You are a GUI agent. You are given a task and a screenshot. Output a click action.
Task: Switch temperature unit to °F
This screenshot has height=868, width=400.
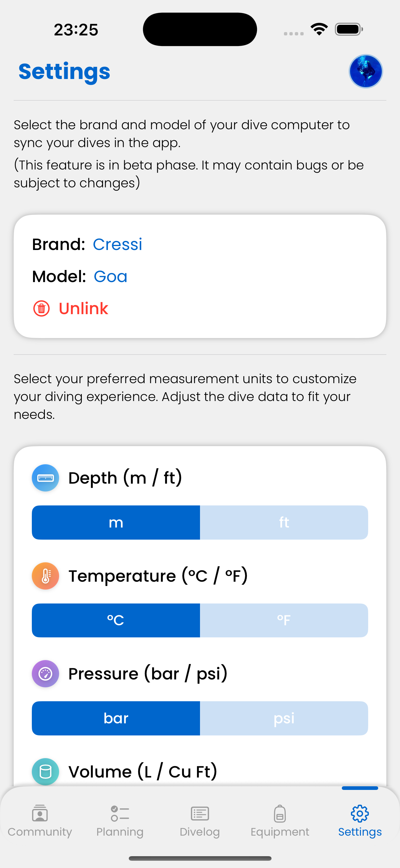point(284,620)
